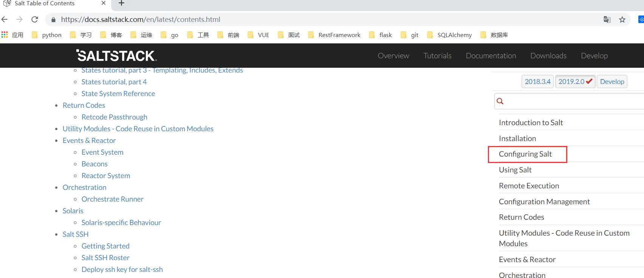
Task: Open Event System link
Action: click(102, 152)
